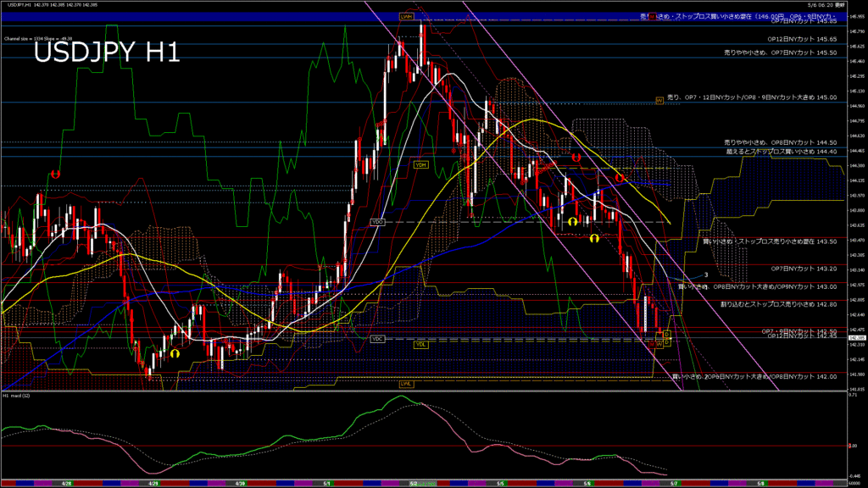Click the 5/1 date on the time axis
This screenshot has height=488, width=868.
click(x=327, y=483)
